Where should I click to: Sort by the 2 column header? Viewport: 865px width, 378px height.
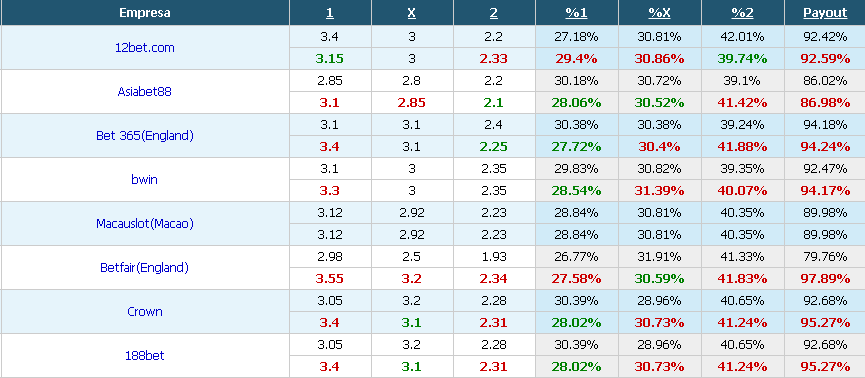pyautogui.click(x=494, y=13)
